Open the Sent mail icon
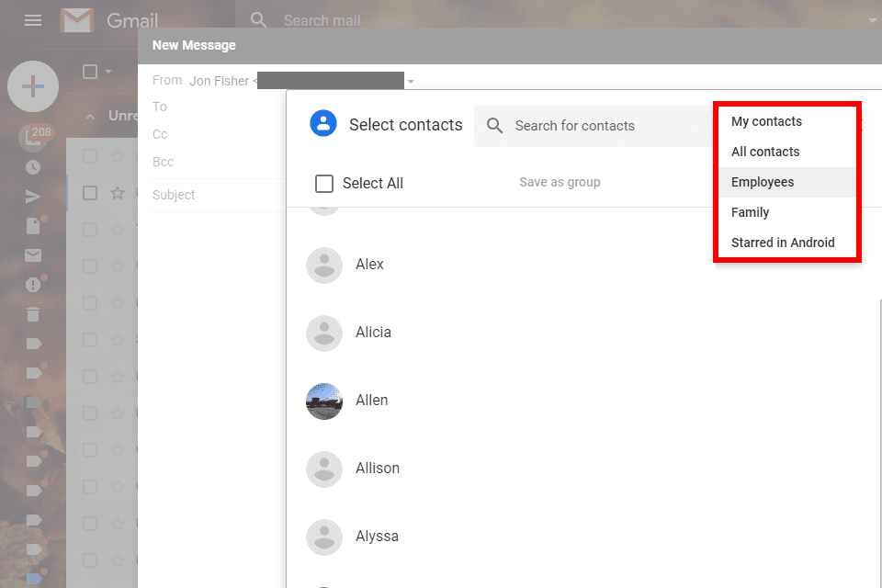The image size is (882, 588). [x=33, y=197]
